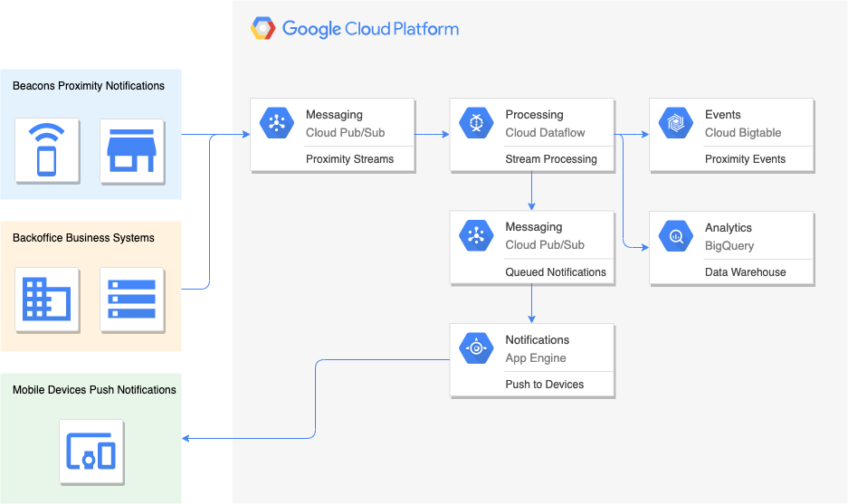Click Messaging heading above Proximity Streams

(x=334, y=115)
